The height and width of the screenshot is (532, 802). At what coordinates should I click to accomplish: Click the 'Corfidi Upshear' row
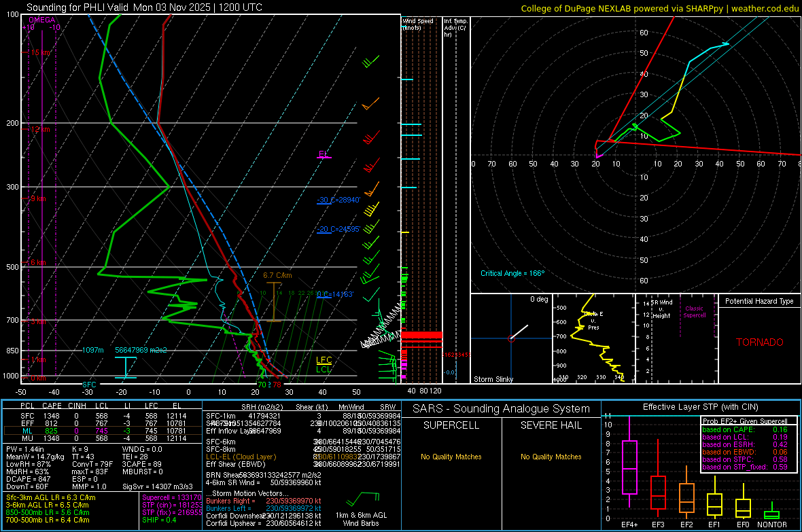(x=264, y=523)
